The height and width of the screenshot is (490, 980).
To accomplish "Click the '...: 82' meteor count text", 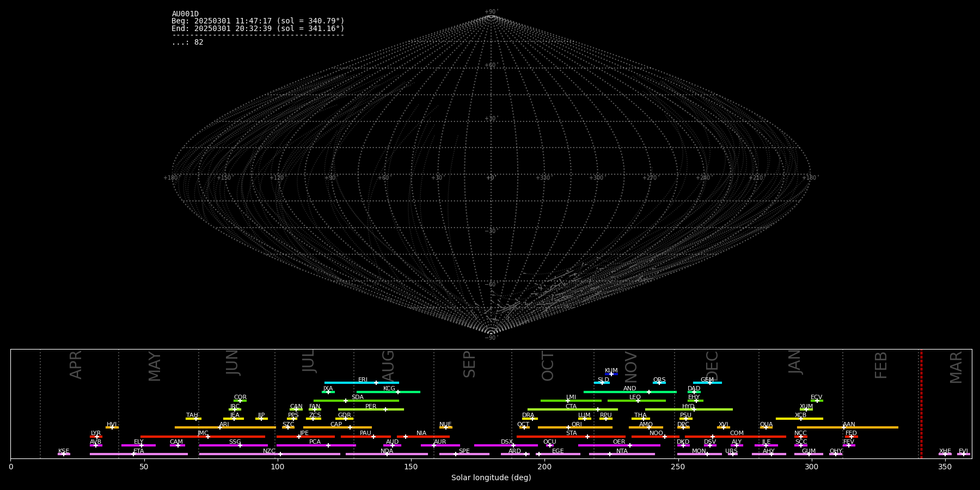I will [187, 42].
